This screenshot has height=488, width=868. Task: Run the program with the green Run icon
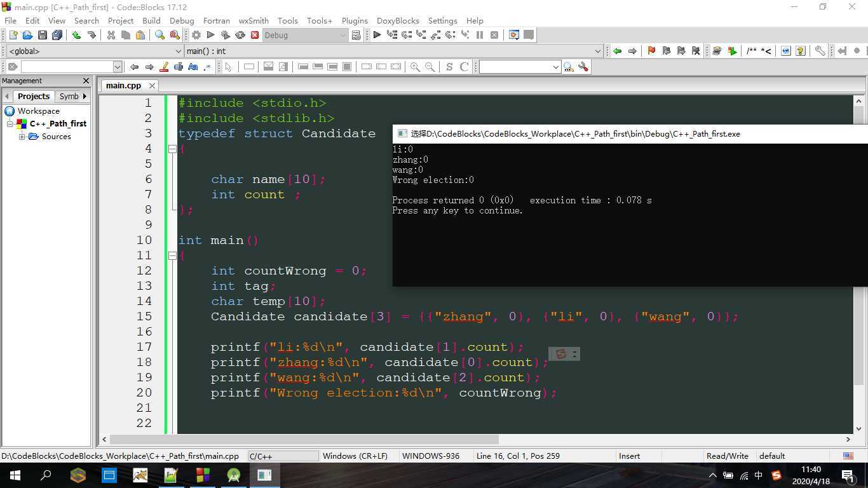pos(211,35)
